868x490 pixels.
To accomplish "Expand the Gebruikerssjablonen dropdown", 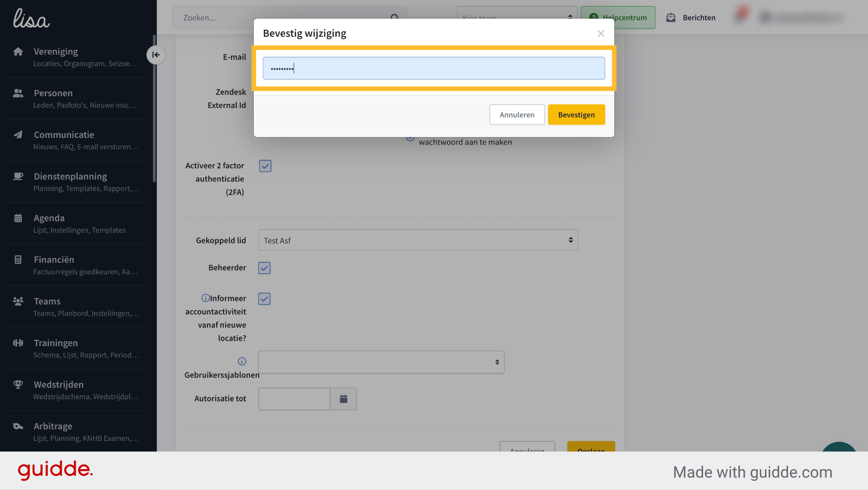I will [x=381, y=362].
